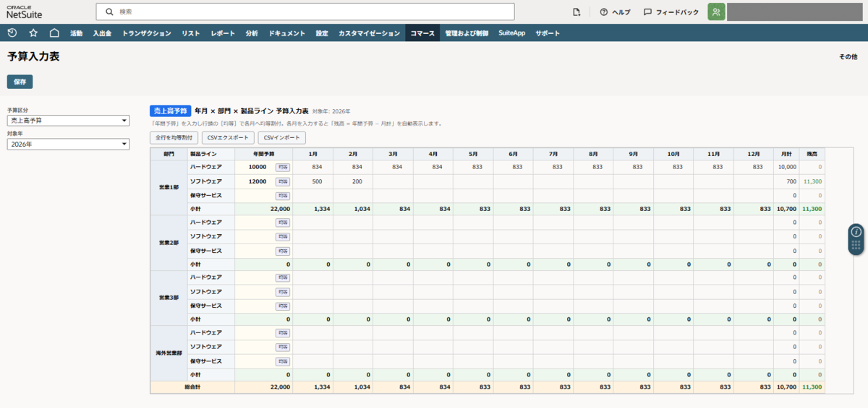Viewport: 868px width, 414px height.
Task: Open the shortcuts star icon
Action: (33, 33)
